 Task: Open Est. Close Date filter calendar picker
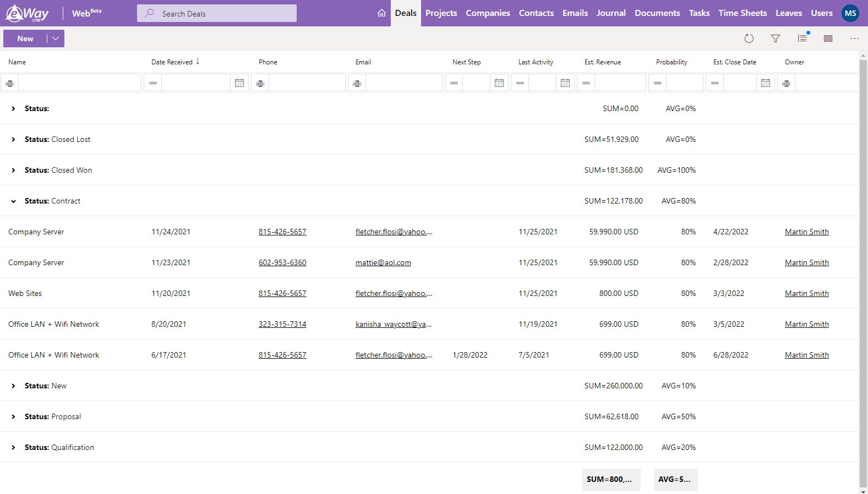[x=766, y=83]
